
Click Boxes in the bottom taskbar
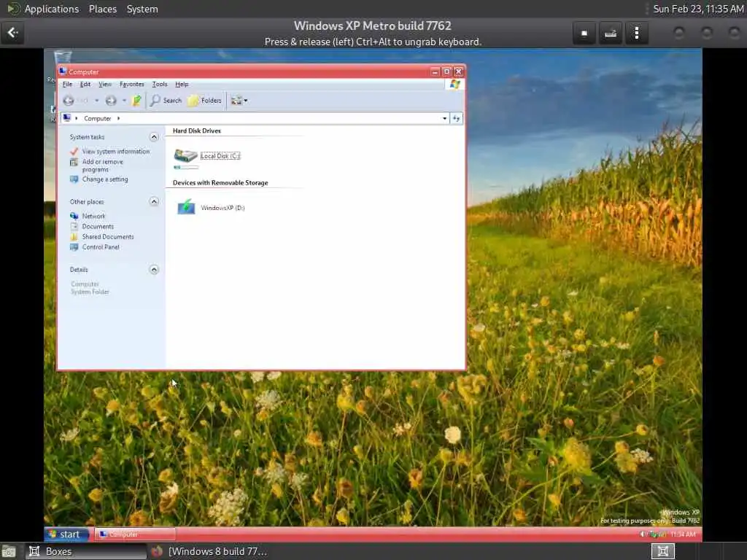pos(86,551)
